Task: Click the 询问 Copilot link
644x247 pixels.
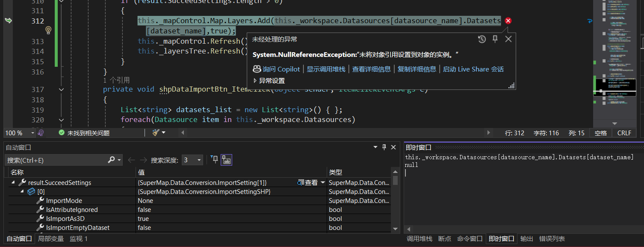Action: 277,69
